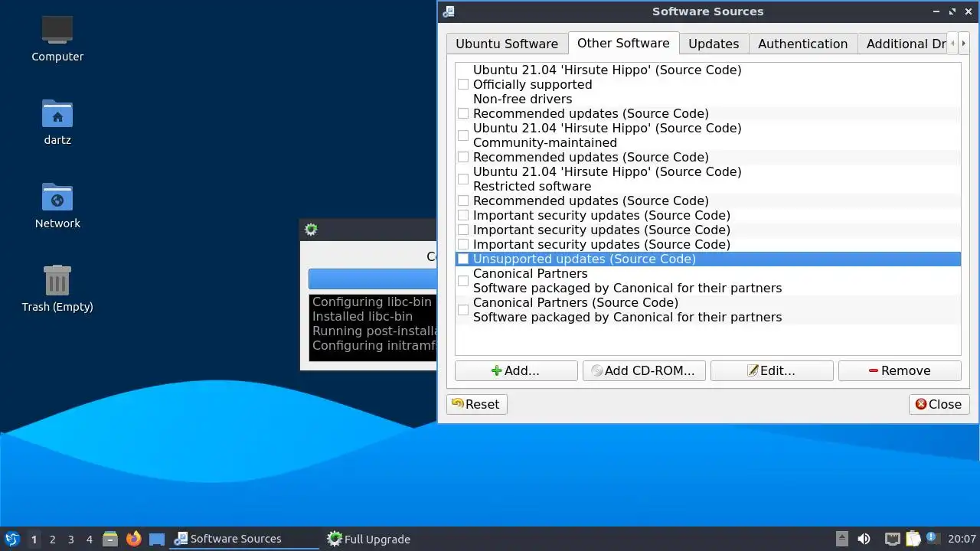Click 'Installed libc-bin' line in Full Upgrade log

click(362, 316)
